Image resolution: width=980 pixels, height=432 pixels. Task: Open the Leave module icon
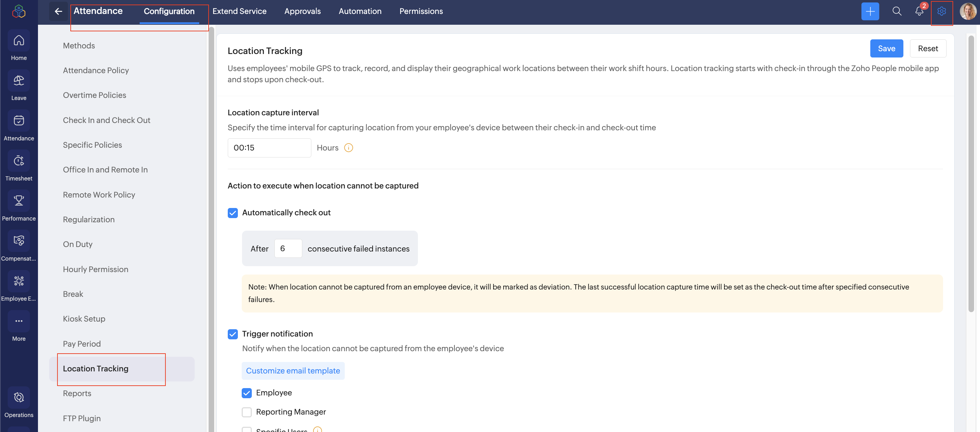pos(19,81)
